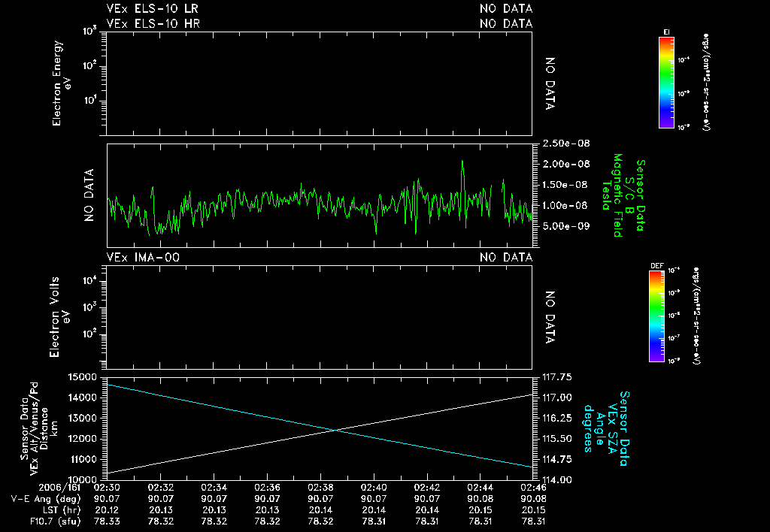This screenshot has width=770, height=532.
Task: Click the VEx IMA-00 panel title
Action: pyautogui.click(x=143, y=257)
